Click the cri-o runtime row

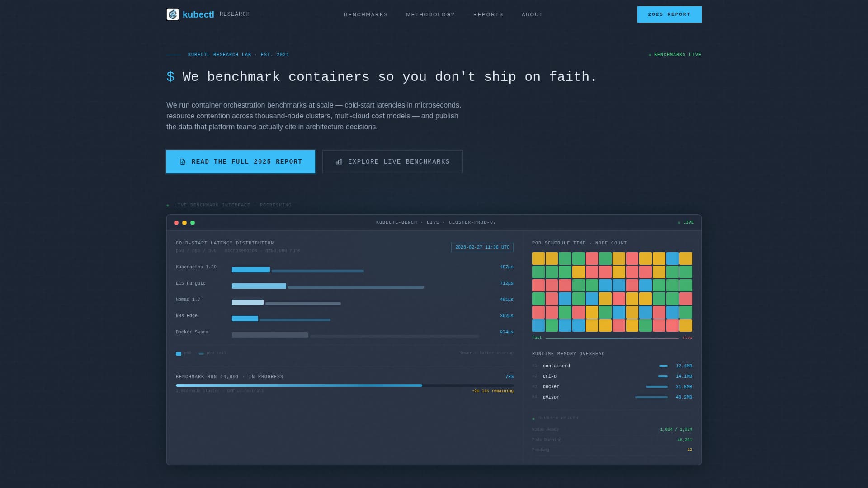(612, 376)
